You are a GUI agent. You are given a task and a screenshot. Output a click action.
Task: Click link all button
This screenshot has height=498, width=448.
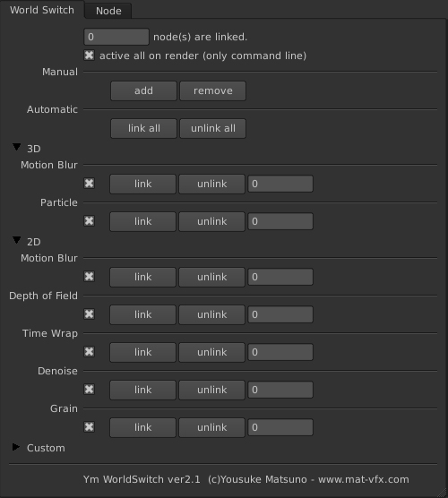pos(143,128)
